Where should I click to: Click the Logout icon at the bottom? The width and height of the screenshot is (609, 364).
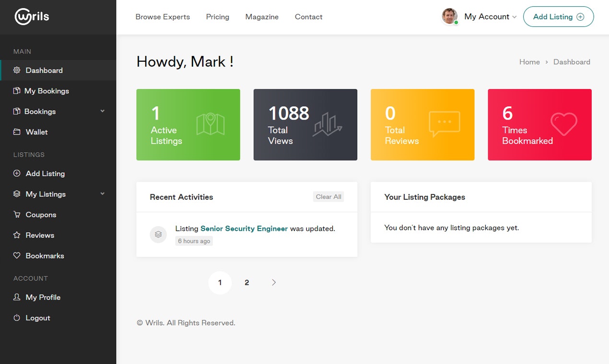tap(16, 318)
